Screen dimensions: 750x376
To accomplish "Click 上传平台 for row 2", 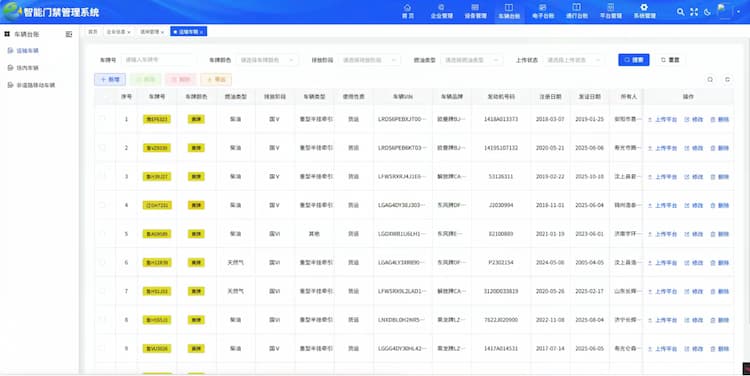I will [x=662, y=148].
